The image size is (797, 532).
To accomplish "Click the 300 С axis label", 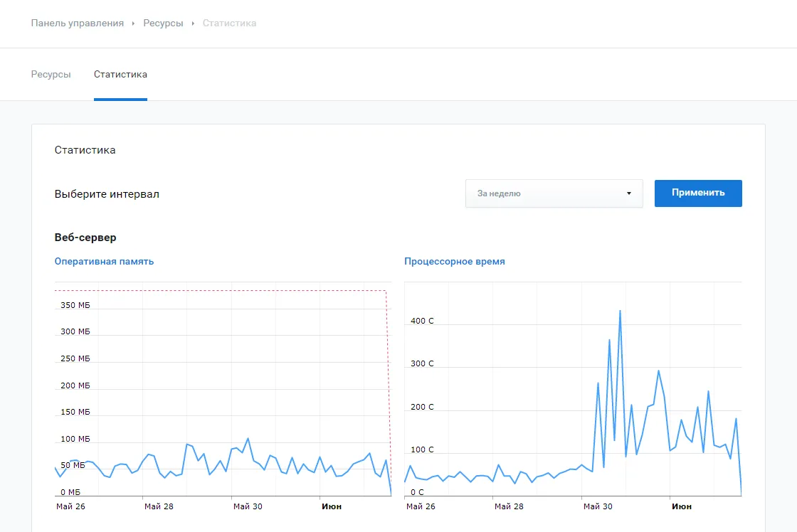I will [423, 364].
